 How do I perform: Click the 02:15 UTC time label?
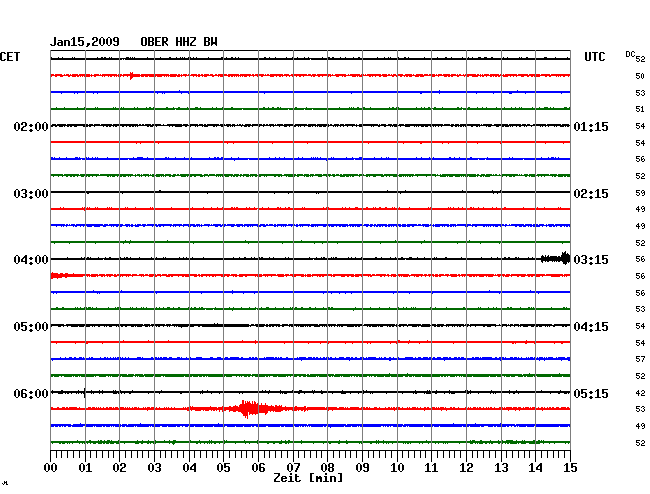(591, 194)
